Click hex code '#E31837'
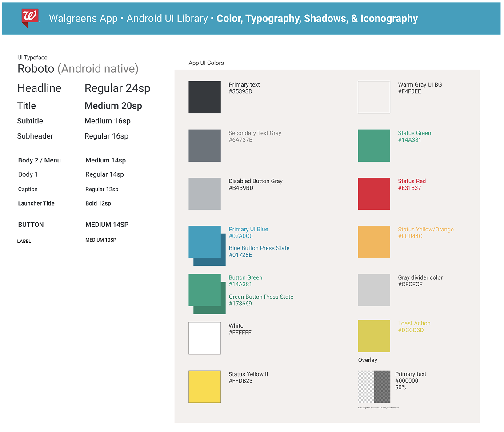This screenshot has height=432, width=504. click(409, 188)
